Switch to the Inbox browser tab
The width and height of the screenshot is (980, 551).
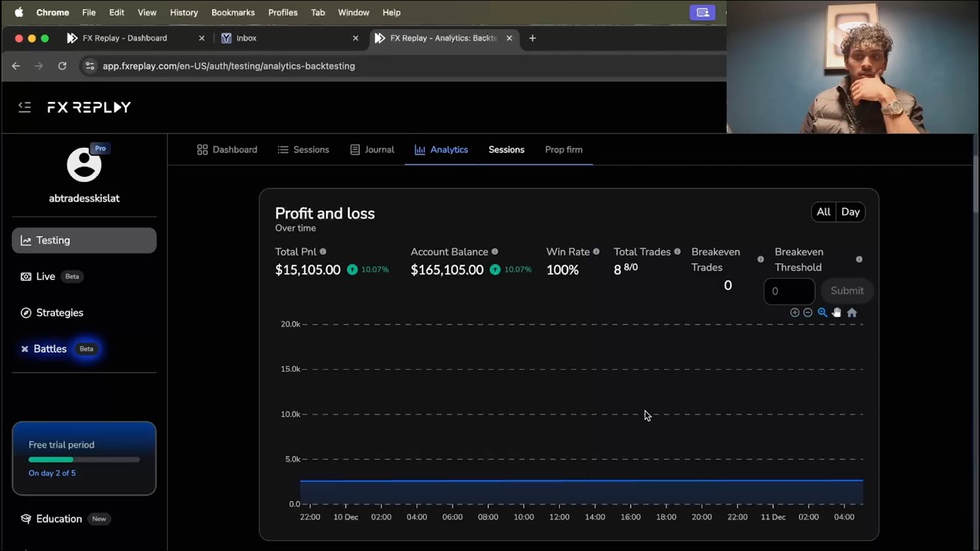(247, 38)
